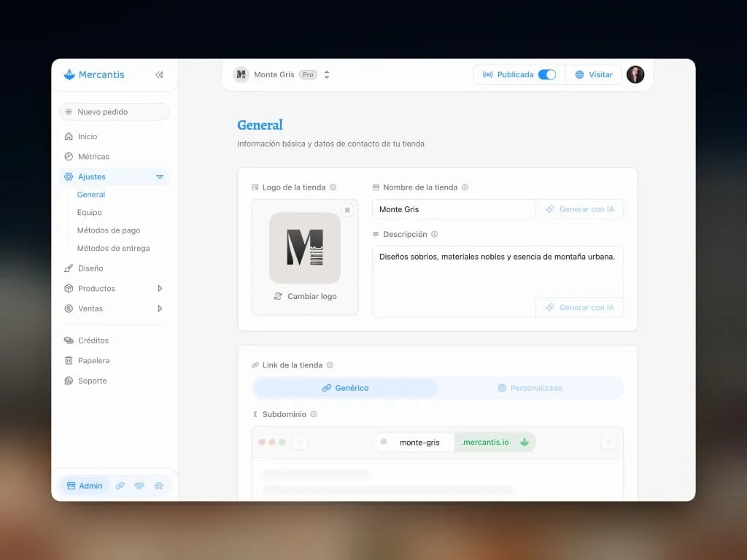The height and width of the screenshot is (560, 747).
Task: Visit the store via Visitar button
Action: [x=594, y=75]
